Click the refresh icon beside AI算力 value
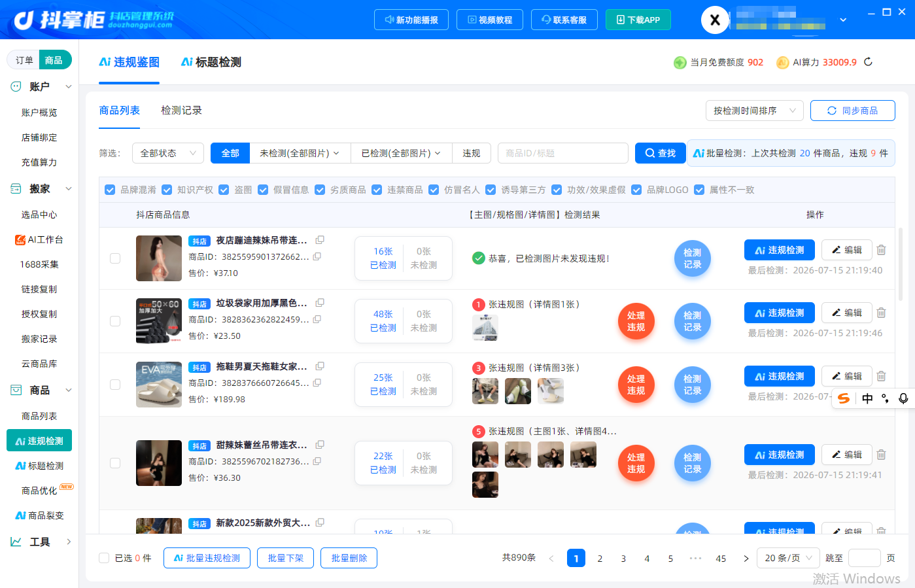This screenshot has width=915, height=588. pyautogui.click(x=868, y=62)
